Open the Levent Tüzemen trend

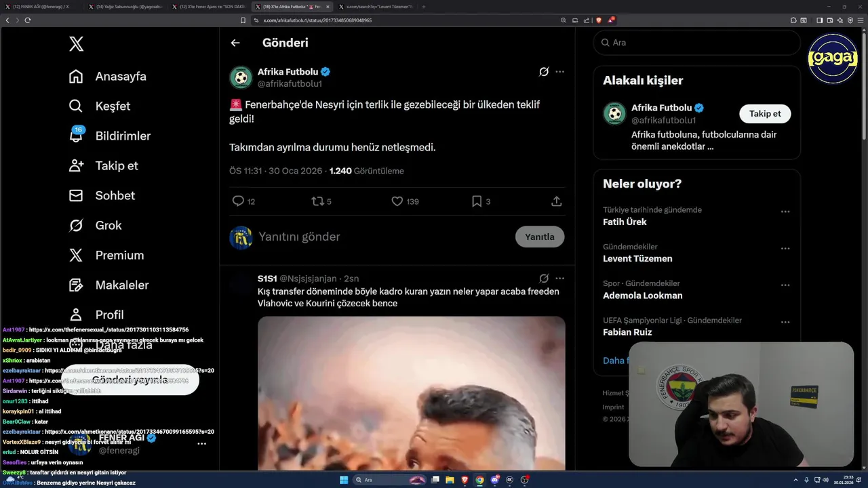coord(637,259)
